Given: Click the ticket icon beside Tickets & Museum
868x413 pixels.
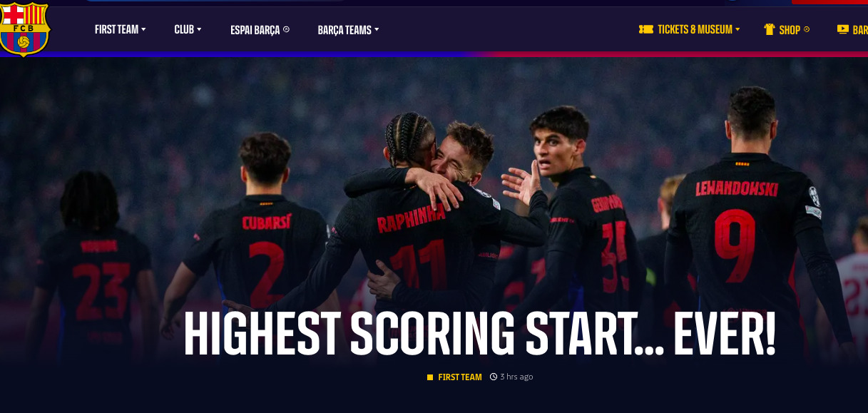Looking at the screenshot, I should pyautogui.click(x=646, y=29).
